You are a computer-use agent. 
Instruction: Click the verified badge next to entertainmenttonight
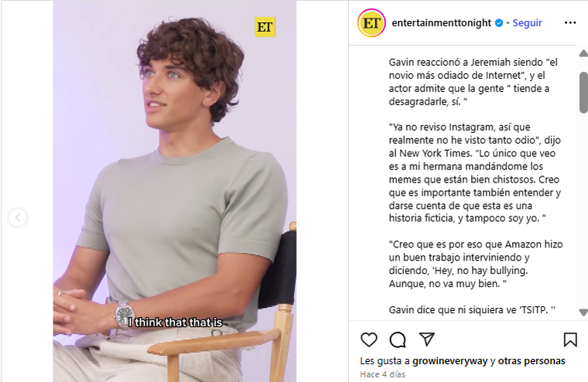click(x=499, y=23)
